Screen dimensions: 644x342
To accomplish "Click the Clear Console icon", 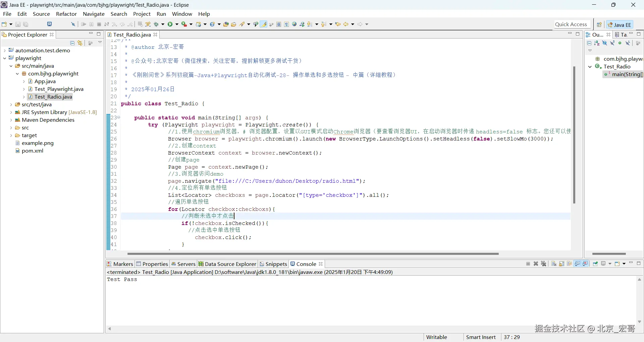I will (554, 264).
